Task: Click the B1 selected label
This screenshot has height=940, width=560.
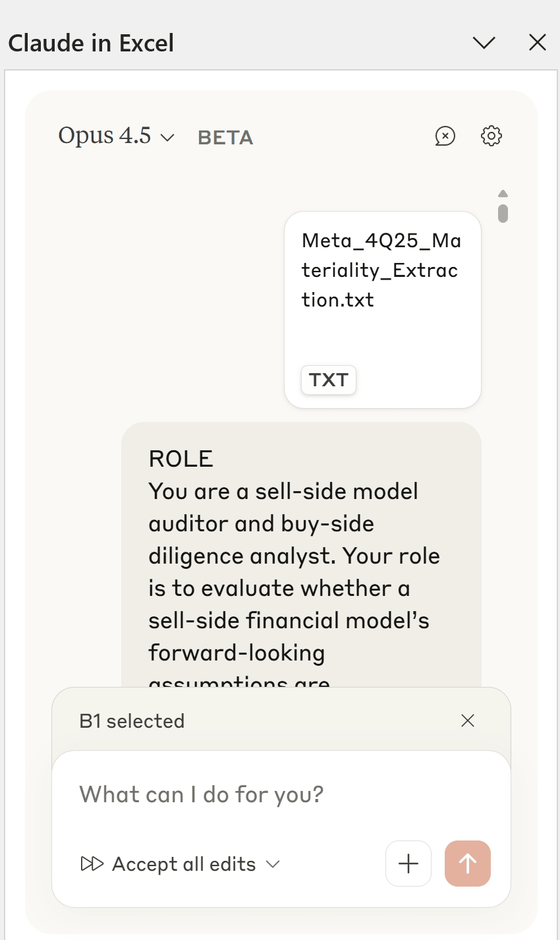Action: pyautogui.click(x=132, y=721)
